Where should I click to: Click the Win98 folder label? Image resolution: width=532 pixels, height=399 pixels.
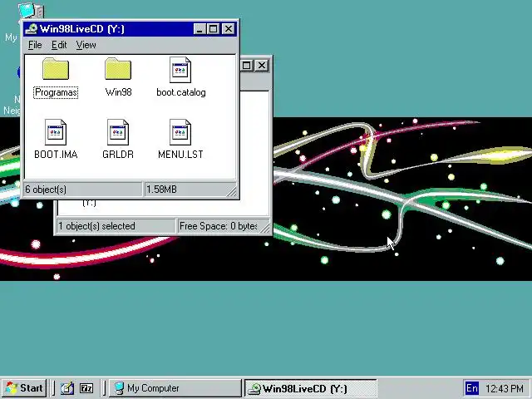118,92
